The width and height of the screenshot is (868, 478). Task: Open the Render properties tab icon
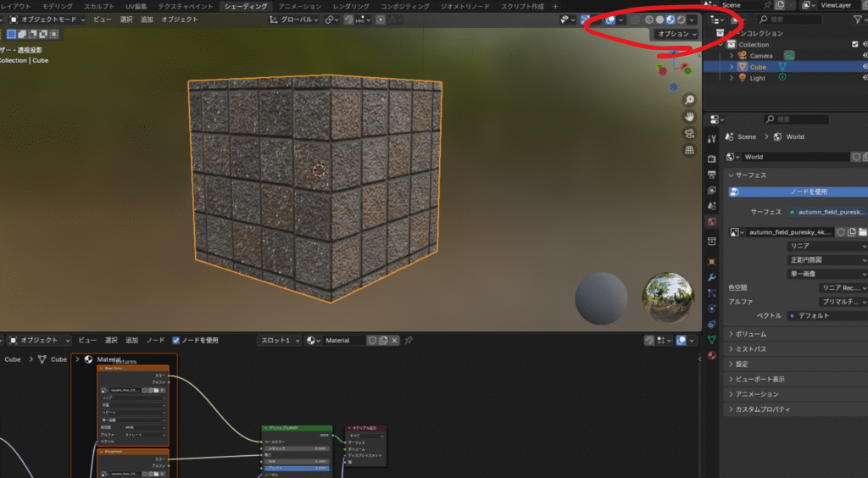(x=712, y=158)
